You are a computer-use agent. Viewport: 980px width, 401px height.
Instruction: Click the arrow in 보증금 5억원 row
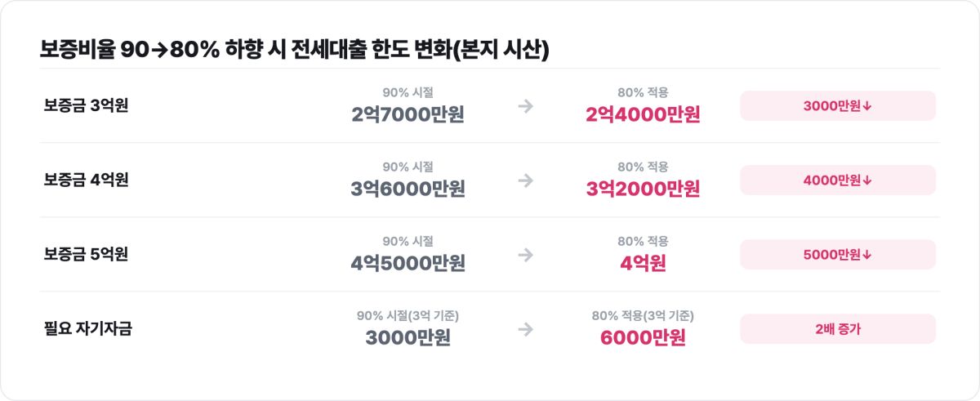coord(526,255)
